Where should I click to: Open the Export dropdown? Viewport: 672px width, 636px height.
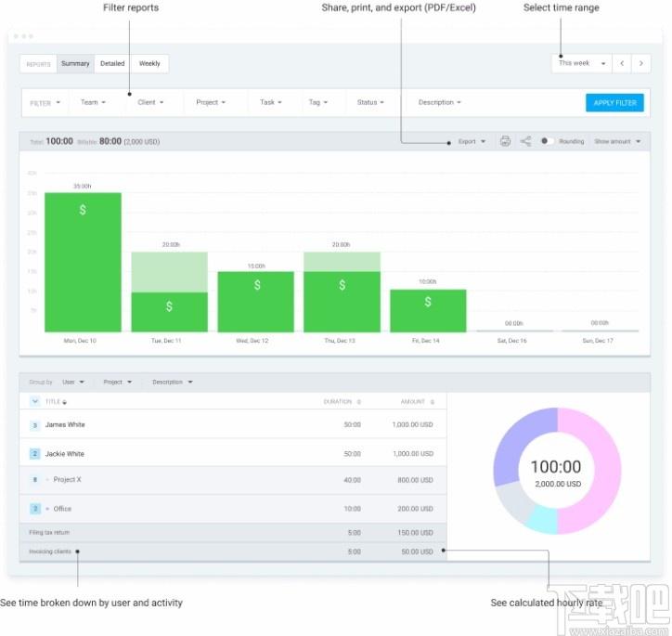pyautogui.click(x=472, y=141)
